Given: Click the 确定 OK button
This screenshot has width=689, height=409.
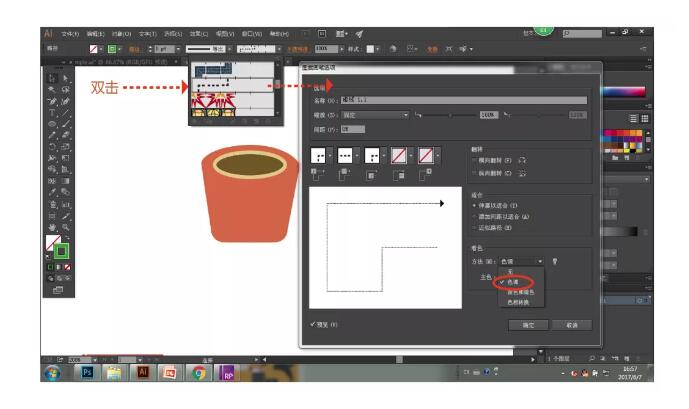Looking at the screenshot, I should tap(527, 325).
